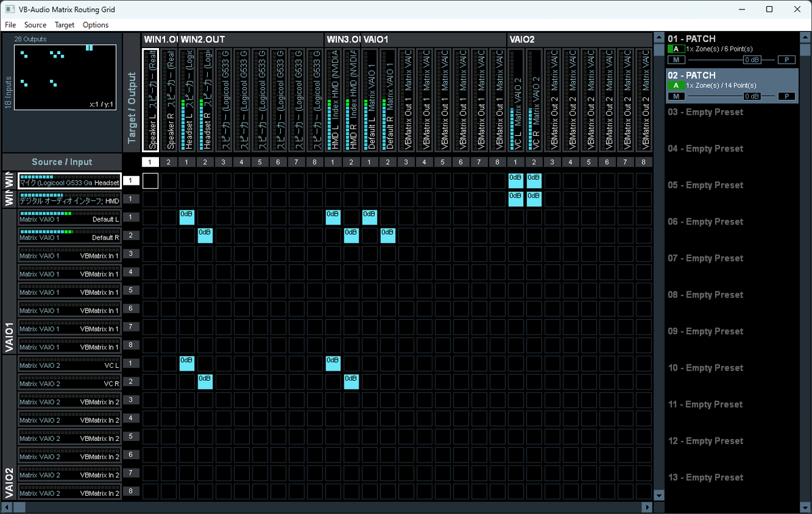This screenshot has width=812, height=514.
Task: Select input row number 8 of VAIO2
Action: (x=132, y=491)
